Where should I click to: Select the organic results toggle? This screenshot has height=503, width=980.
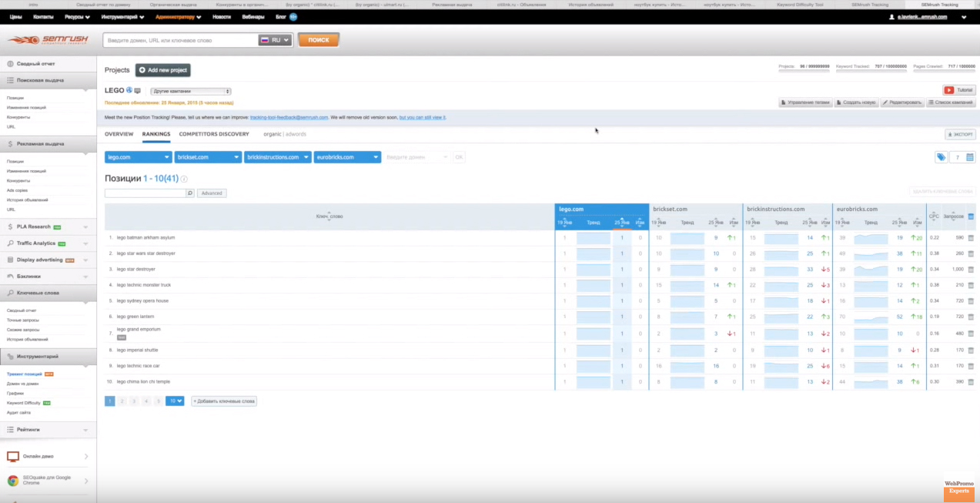coord(272,134)
